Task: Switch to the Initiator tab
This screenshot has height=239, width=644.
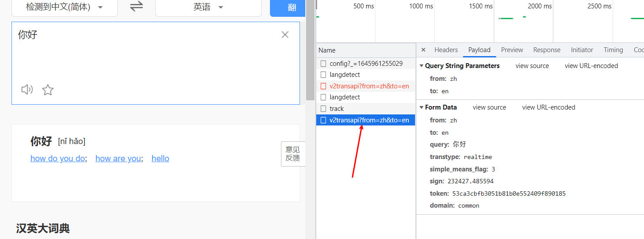Action: [582, 50]
